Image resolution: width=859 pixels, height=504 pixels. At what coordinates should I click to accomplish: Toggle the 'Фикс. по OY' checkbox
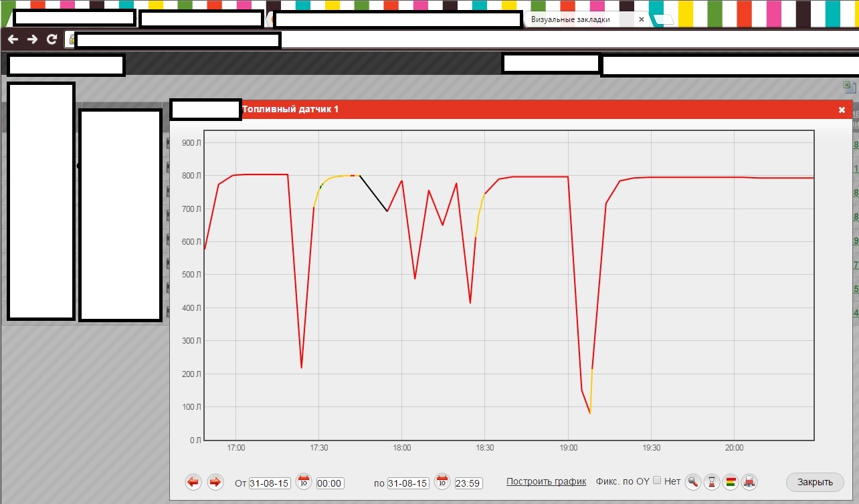657,481
